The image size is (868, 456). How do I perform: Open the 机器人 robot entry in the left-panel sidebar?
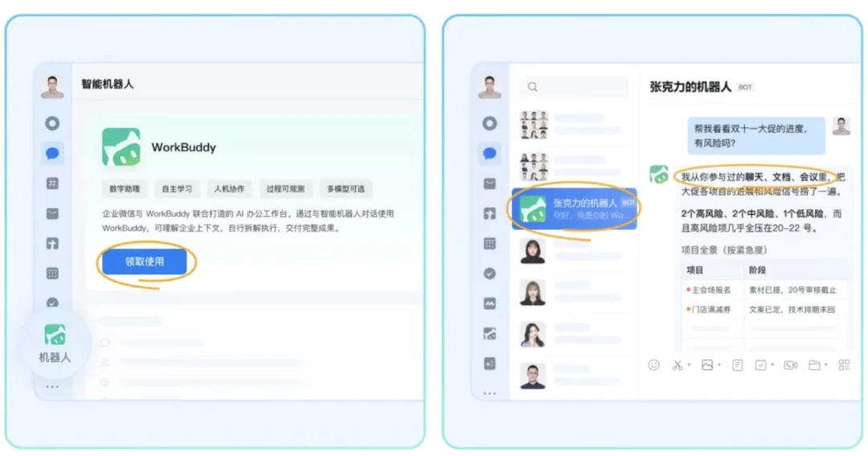(55, 343)
